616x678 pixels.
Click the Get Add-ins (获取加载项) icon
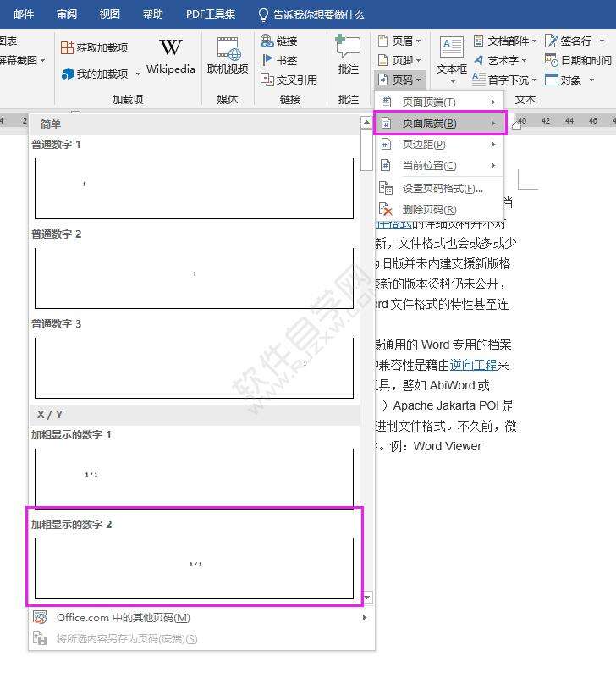point(67,47)
